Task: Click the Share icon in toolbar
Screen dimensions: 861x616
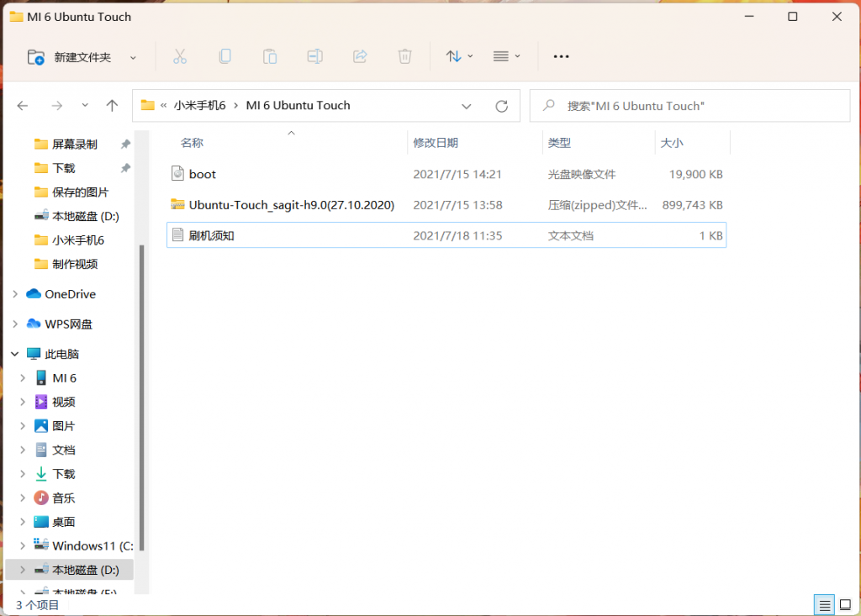Action: pos(360,56)
